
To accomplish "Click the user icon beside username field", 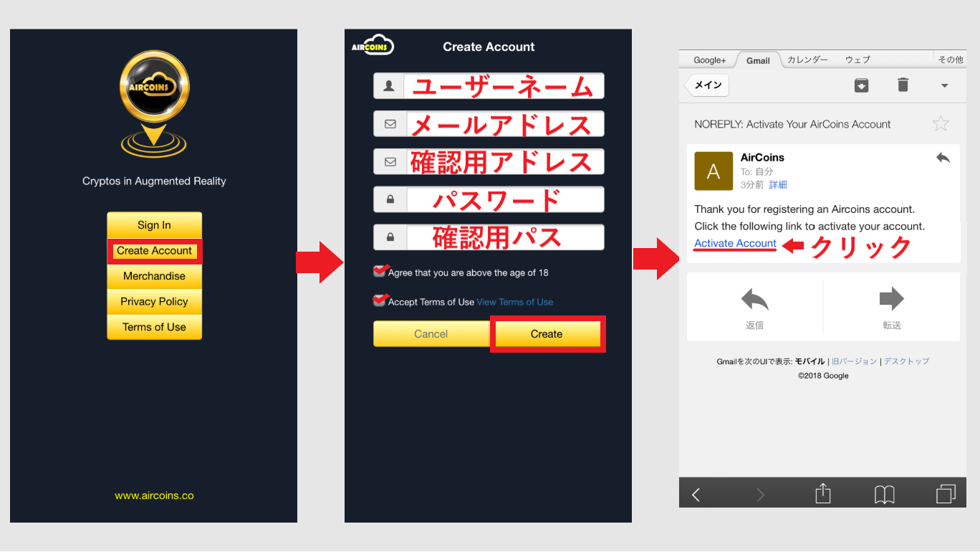I will click(x=390, y=86).
